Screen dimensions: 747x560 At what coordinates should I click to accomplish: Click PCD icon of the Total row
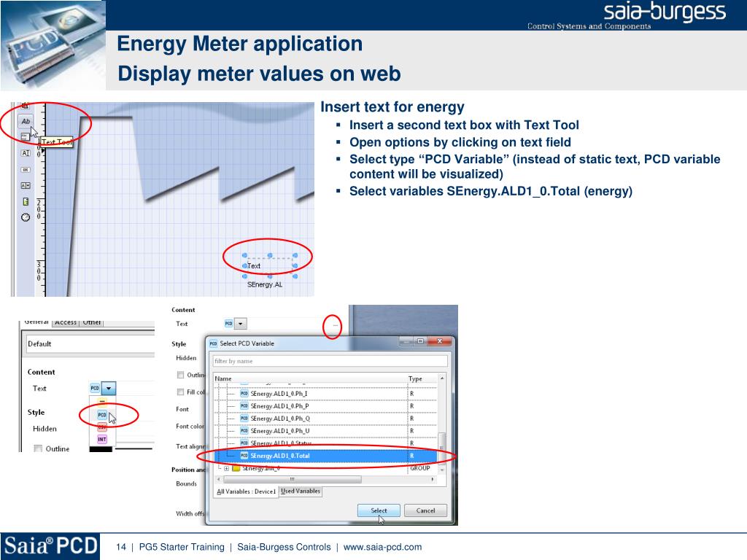[244, 456]
